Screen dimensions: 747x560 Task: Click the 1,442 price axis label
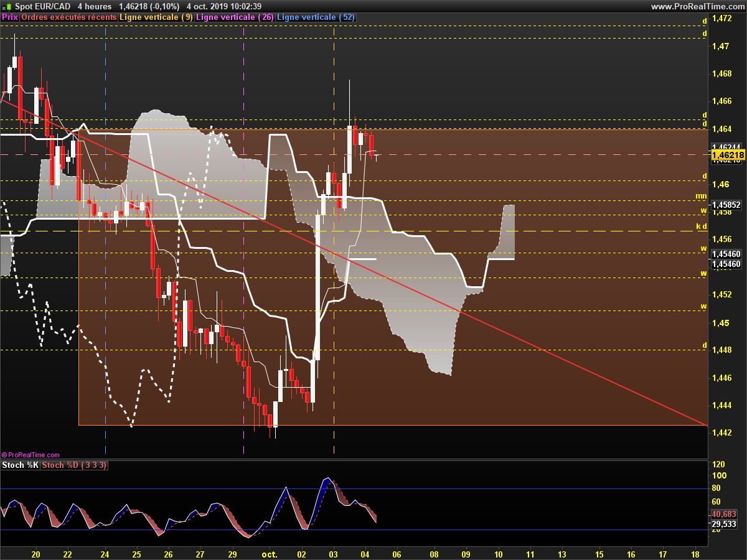pos(722,432)
